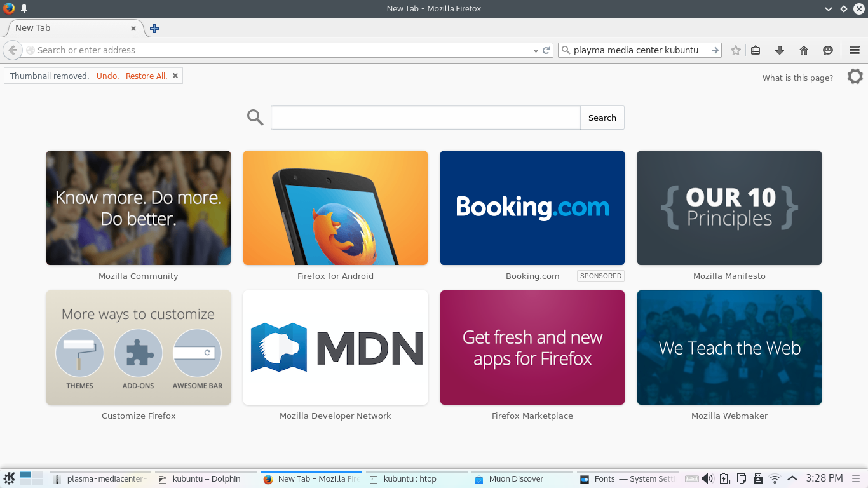Click the Search button
Screen dimensions: 868x488
602,118
